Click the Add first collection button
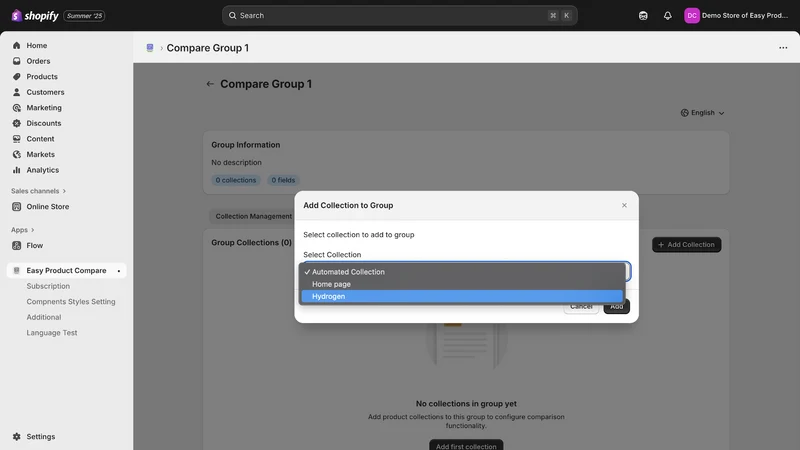 [x=466, y=445]
